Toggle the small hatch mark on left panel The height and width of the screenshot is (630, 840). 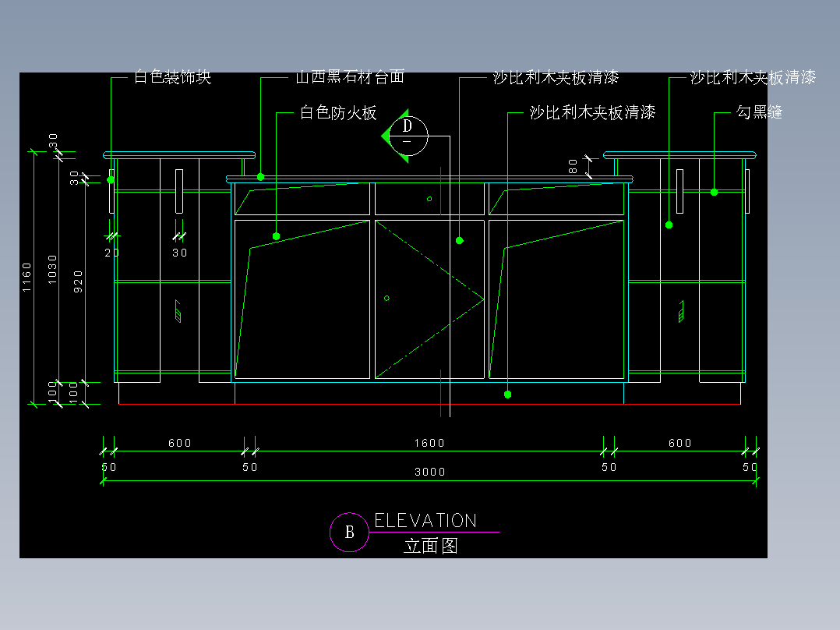tap(178, 312)
